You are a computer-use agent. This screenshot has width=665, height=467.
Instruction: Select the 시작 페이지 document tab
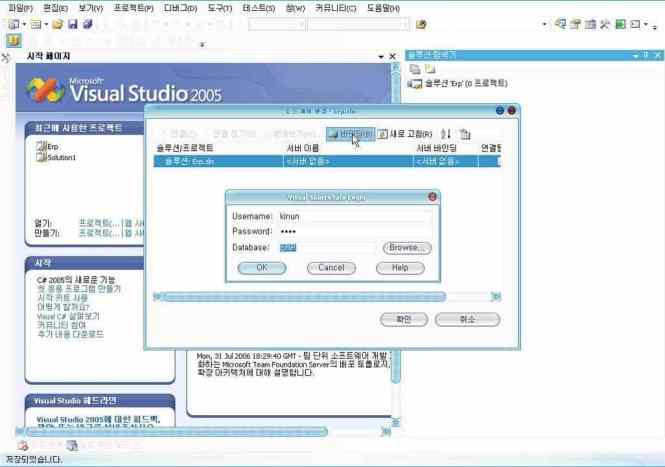tap(48, 56)
